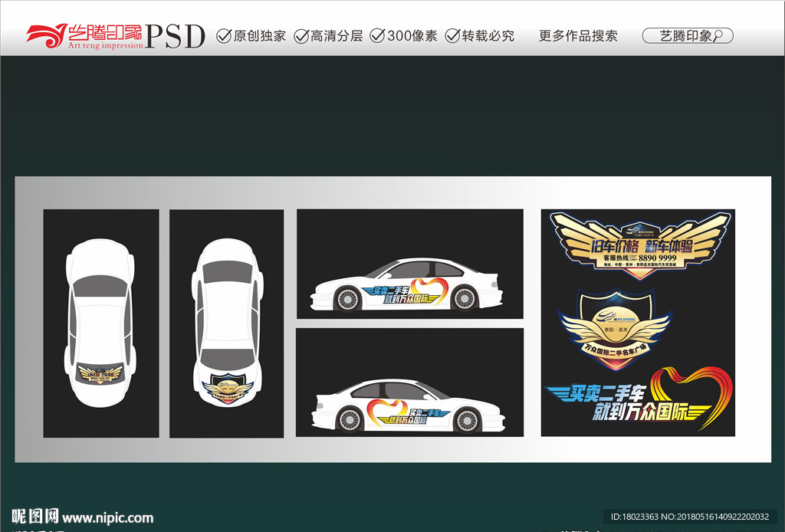Select the shield badge with golden wings
Viewport: 785px width, 532px height.
pos(615,324)
